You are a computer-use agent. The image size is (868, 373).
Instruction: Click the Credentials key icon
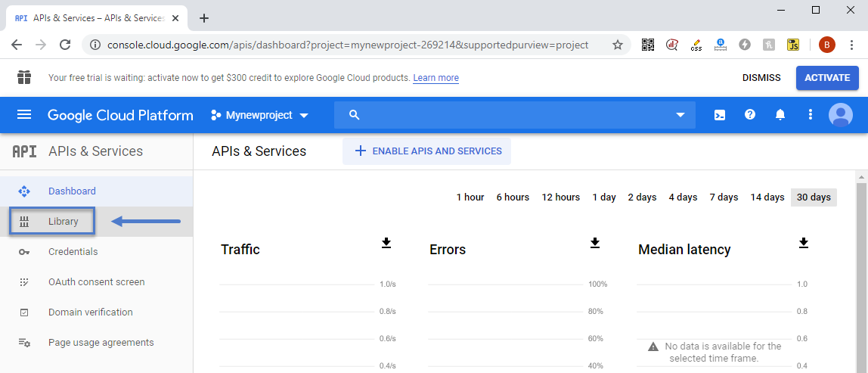point(24,252)
